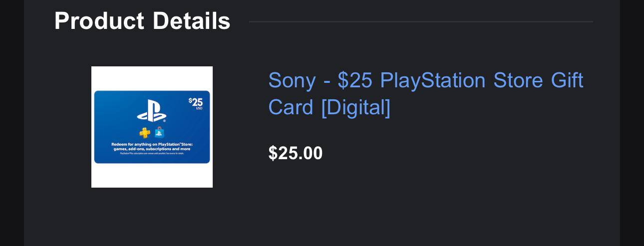Click the word "Sony" in the product title
The width and height of the screenshot is (644, 246).
(x=292, y=80)
